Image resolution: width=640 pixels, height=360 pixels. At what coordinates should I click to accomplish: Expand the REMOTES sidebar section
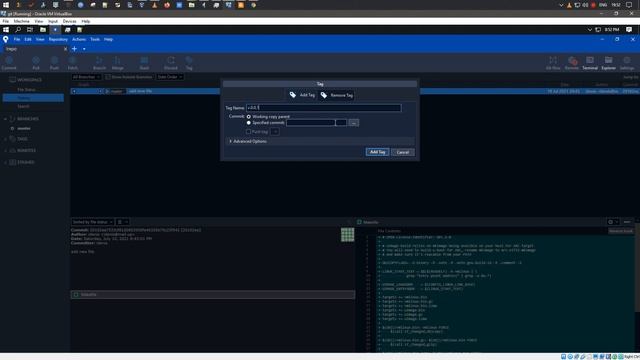click(5, 151)
